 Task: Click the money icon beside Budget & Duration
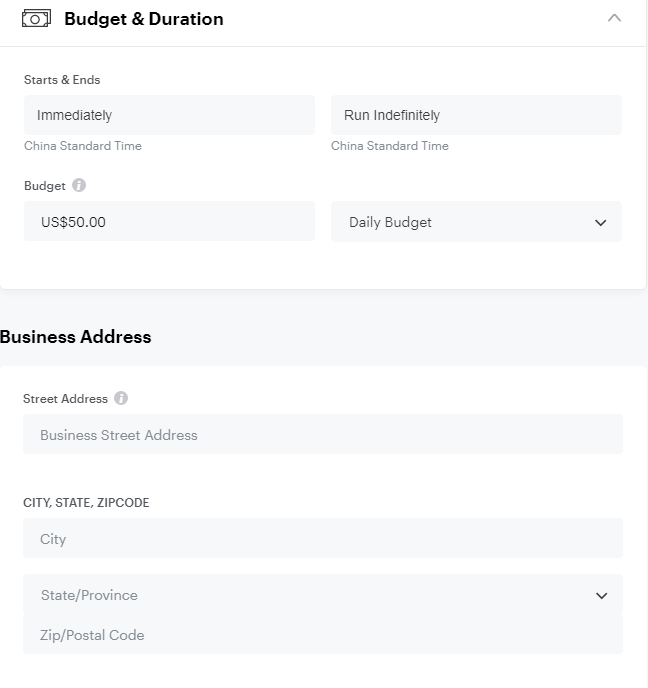click(x=36, y=19)
